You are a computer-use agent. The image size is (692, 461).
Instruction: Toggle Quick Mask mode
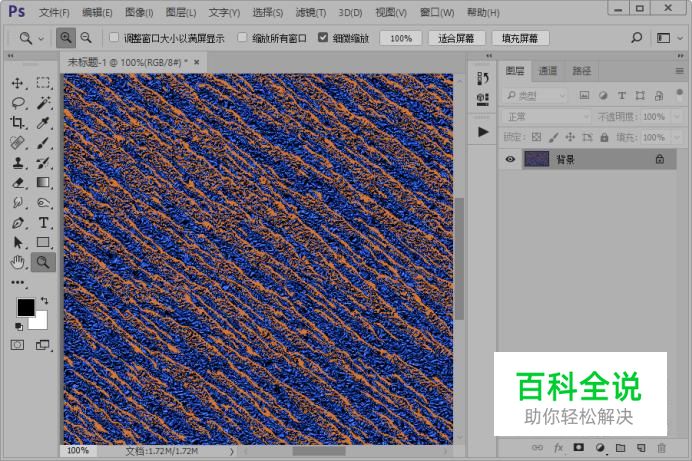click(x=18, y=345)
